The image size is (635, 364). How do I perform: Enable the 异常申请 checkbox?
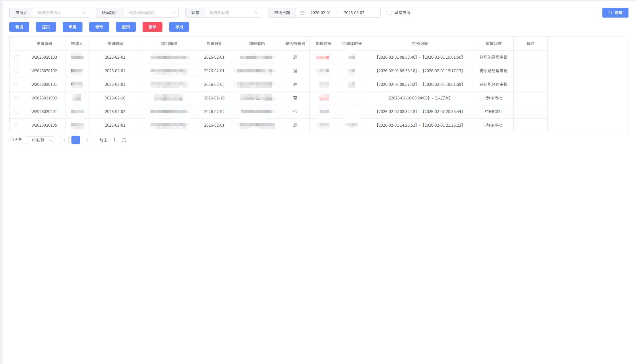(x=390, y=13)
